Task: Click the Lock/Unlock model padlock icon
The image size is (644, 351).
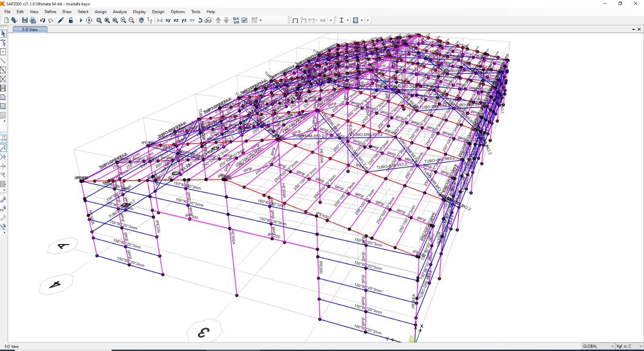Action: pos(71,20)
